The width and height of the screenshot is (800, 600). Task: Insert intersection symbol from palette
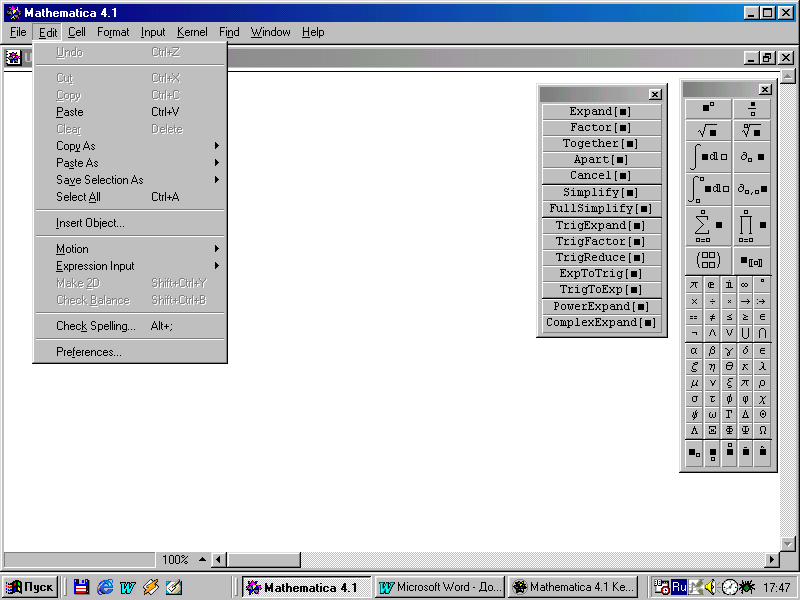tap(762, 333)
